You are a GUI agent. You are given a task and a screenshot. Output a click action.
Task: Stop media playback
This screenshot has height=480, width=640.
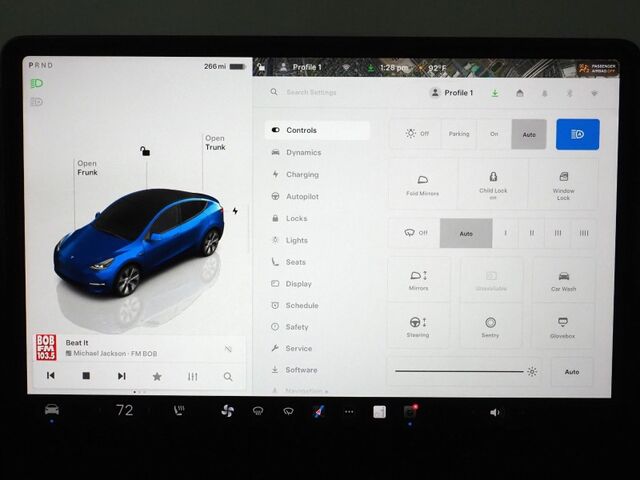click(86, 376)
